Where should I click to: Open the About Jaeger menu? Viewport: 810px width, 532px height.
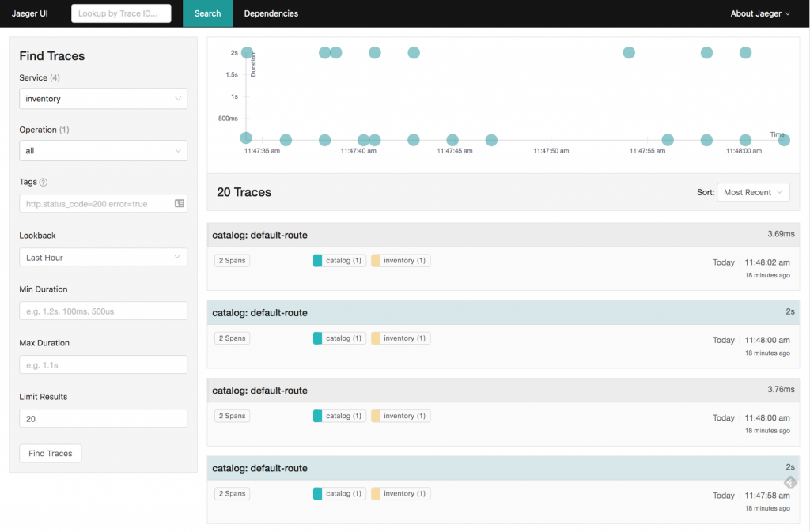click(759, 13)
